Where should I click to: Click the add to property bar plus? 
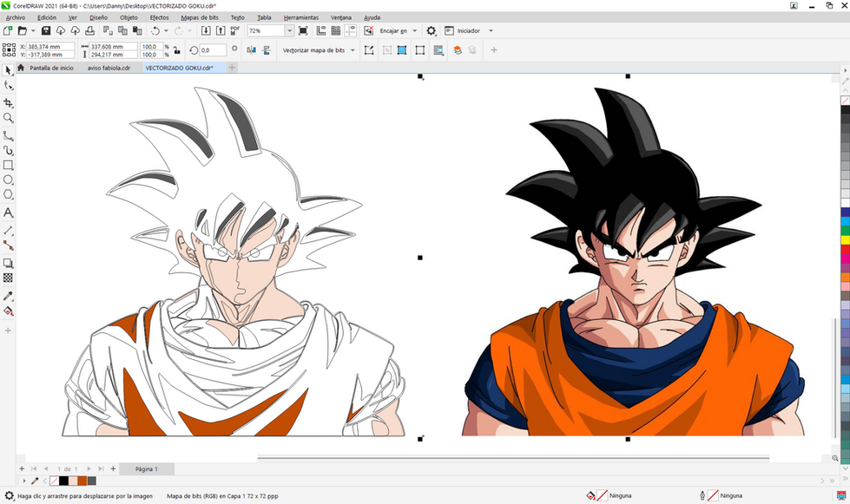pos(494,50)
